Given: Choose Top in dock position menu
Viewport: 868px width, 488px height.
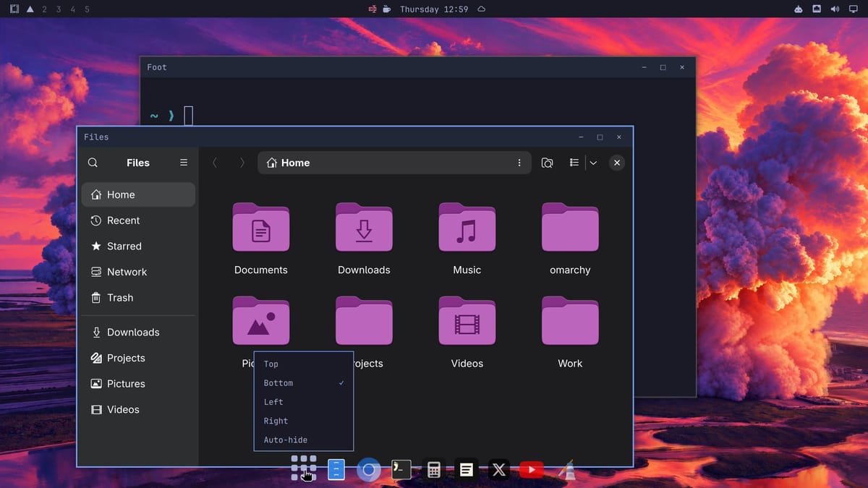Looking at the screenshot, I should pos(304,364).
